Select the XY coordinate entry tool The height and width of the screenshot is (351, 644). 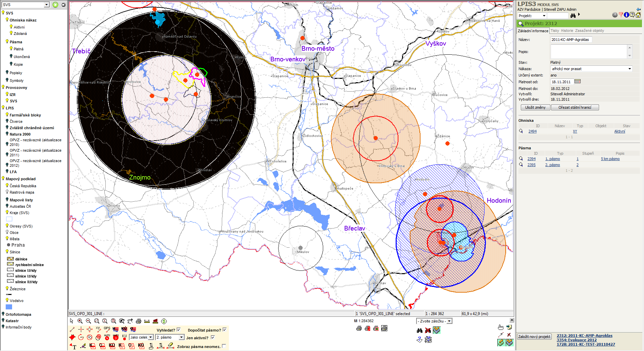(x=98, y=329)
